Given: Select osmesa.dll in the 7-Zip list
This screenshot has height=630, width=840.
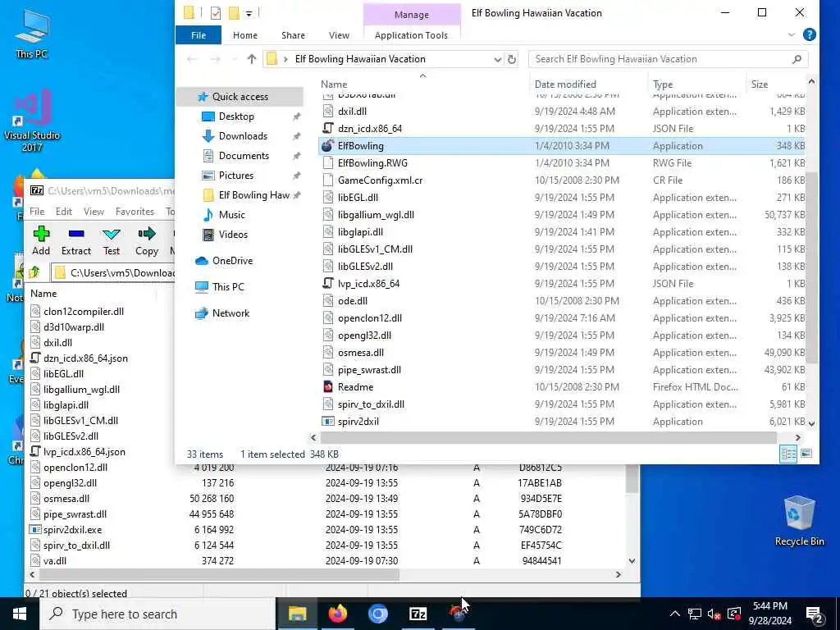Looking at the screenshot, I should click(66, 499).
